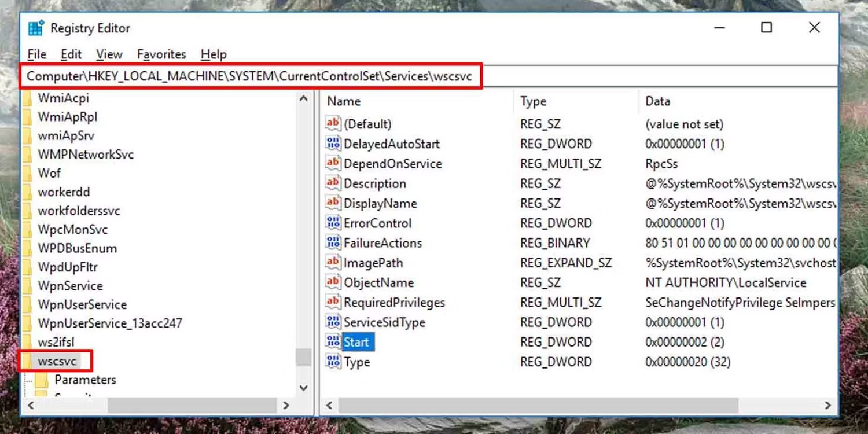
Task: Select the WpcMonSvc key
Action: click(x=73, y=229)
